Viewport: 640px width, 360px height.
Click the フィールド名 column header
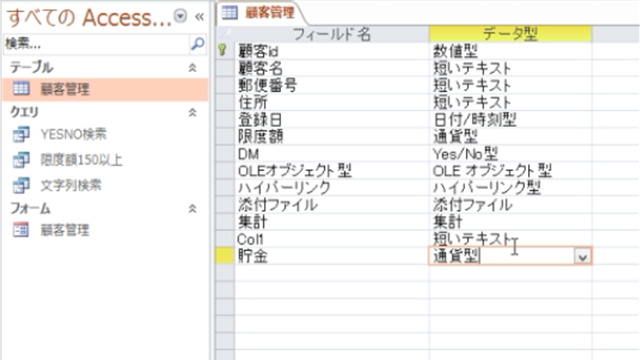click(332, 34)
